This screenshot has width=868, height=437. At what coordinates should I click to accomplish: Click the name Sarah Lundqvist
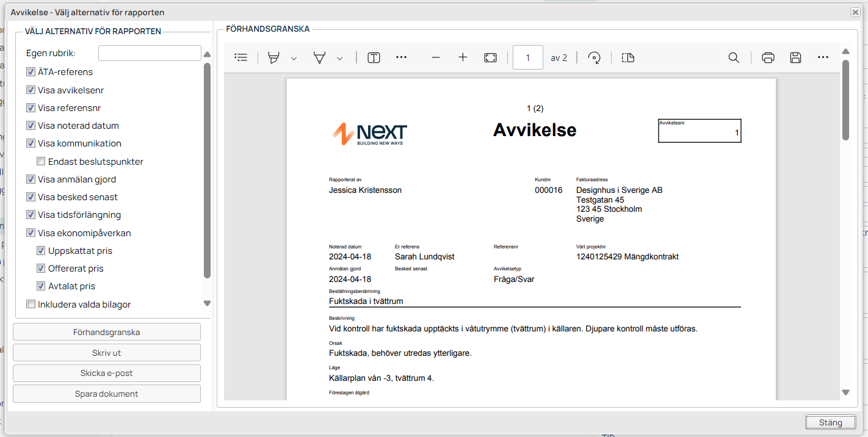coord(425,256)
